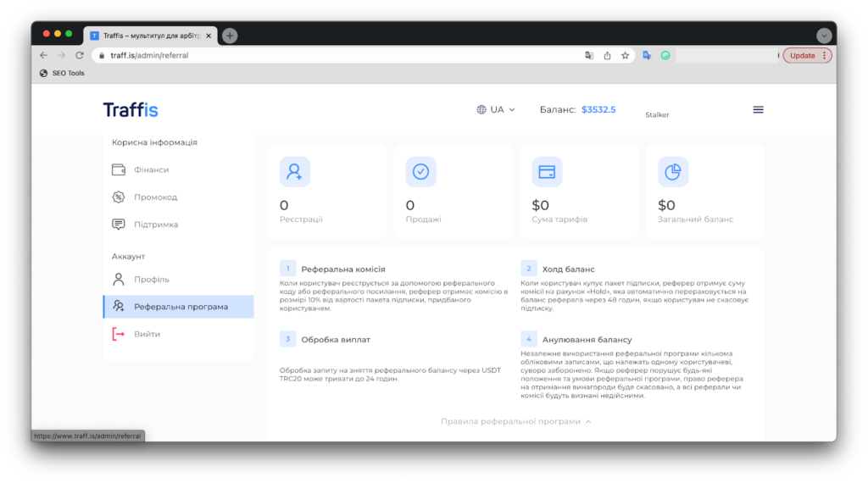Click the total balance pie chart icon
Viewport: 868px width, 483px height.
coord(673,172)
